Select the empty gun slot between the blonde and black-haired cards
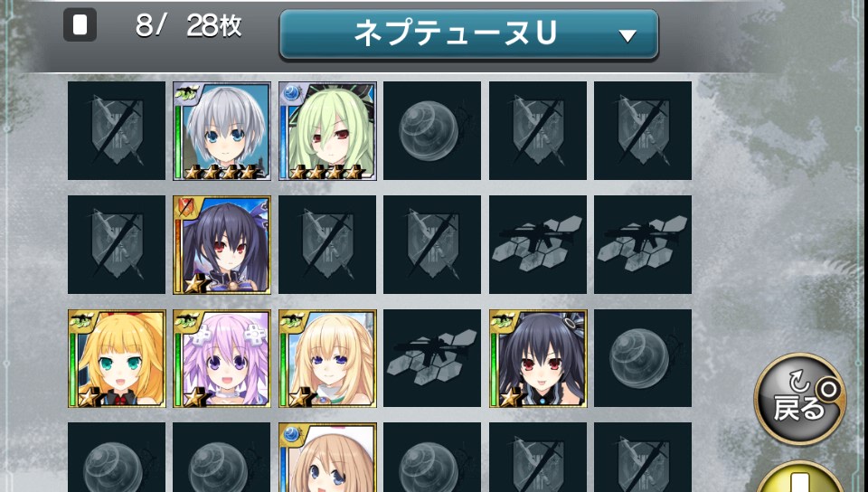Viewport: 868px width, 492px height. point(432,358)
